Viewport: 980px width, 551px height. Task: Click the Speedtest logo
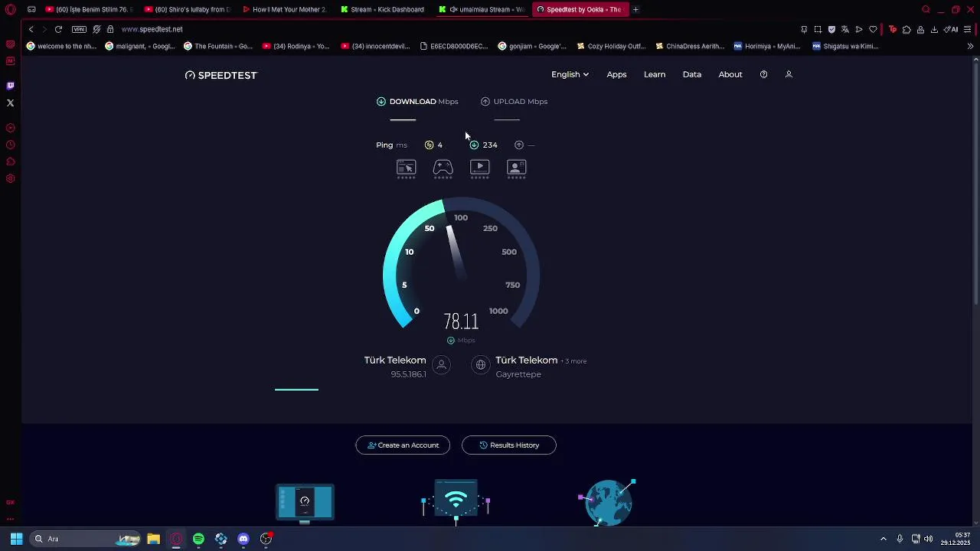pyautogui.click(x=221, y=75)
